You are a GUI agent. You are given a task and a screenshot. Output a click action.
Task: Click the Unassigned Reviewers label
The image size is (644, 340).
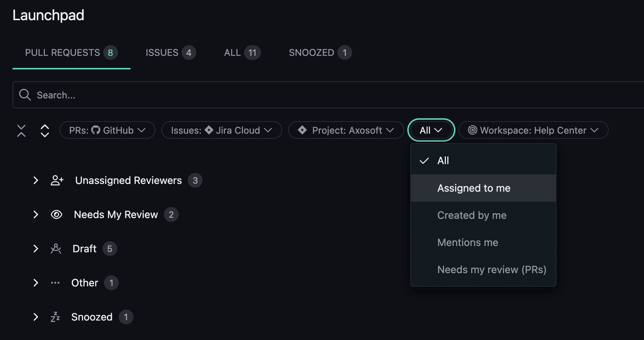128,180
